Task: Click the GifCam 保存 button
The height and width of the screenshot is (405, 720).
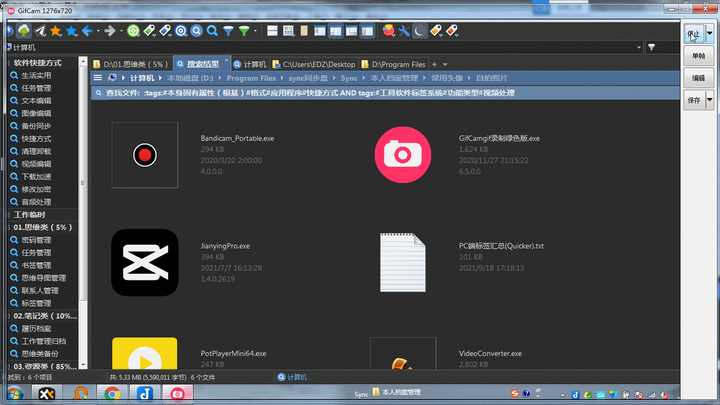Action: coord(694,100)
